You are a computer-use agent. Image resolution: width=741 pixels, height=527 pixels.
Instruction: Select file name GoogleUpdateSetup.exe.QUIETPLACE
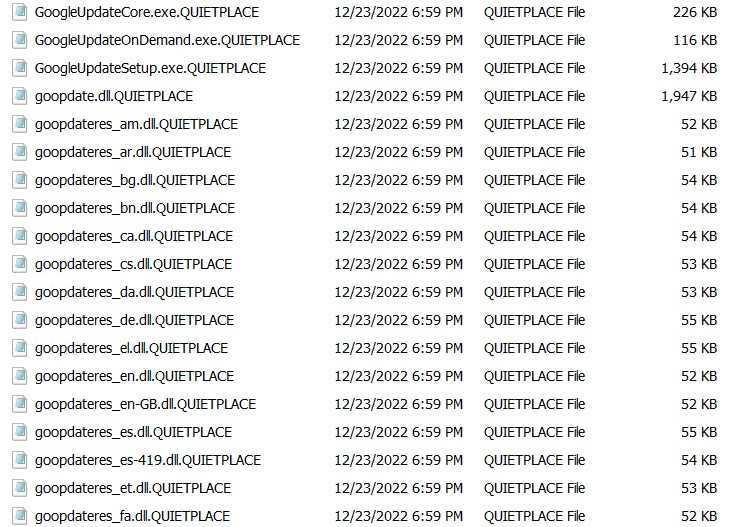click(x=150, y=69)
